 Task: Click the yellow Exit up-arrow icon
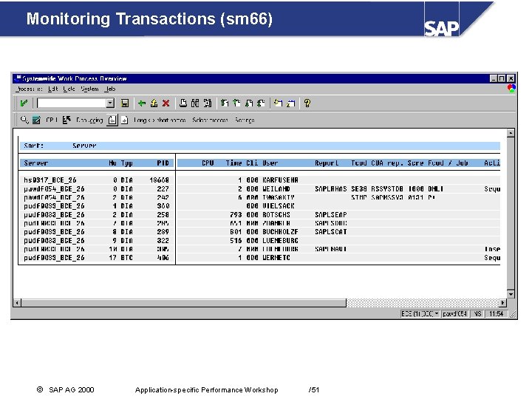[x=154, y=103]
